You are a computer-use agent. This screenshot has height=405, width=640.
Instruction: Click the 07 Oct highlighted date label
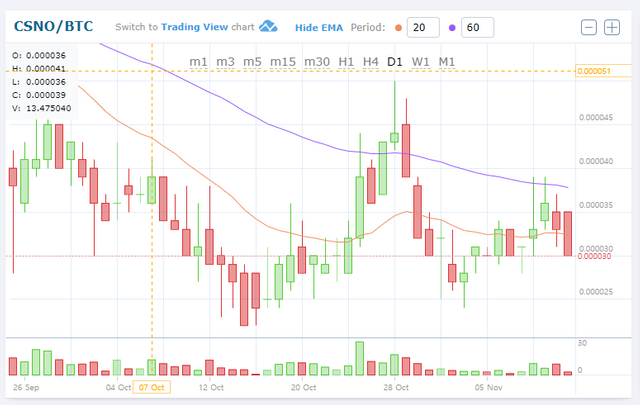pos(152,387)
